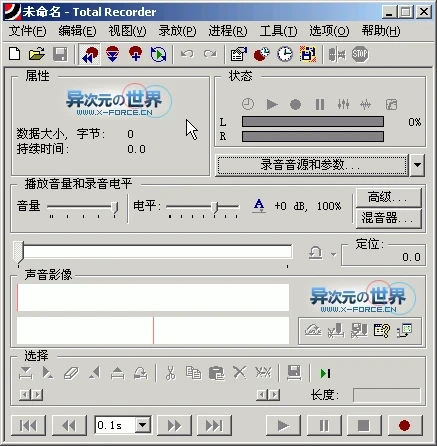This screenshot has height=446, width=437.
Task: Open the 高级... settings button
Action: click(389, 197)
